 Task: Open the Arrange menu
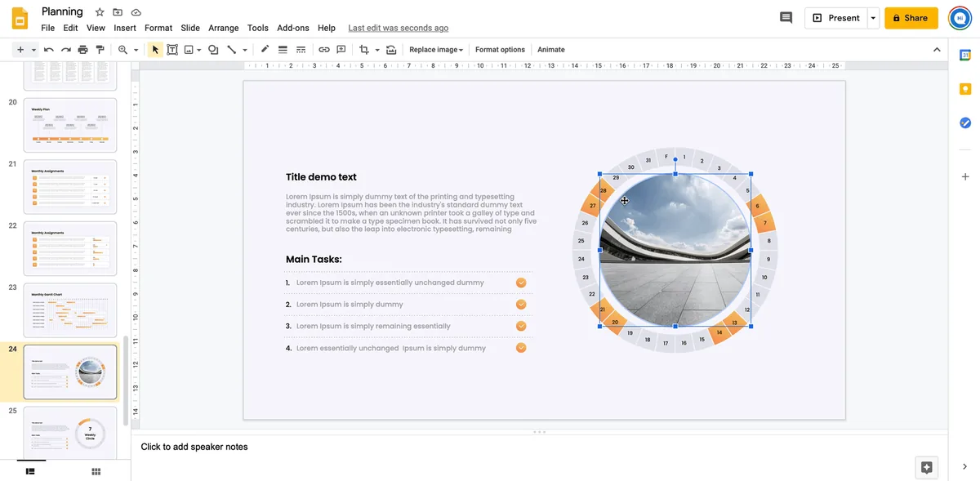pos(224,28)
